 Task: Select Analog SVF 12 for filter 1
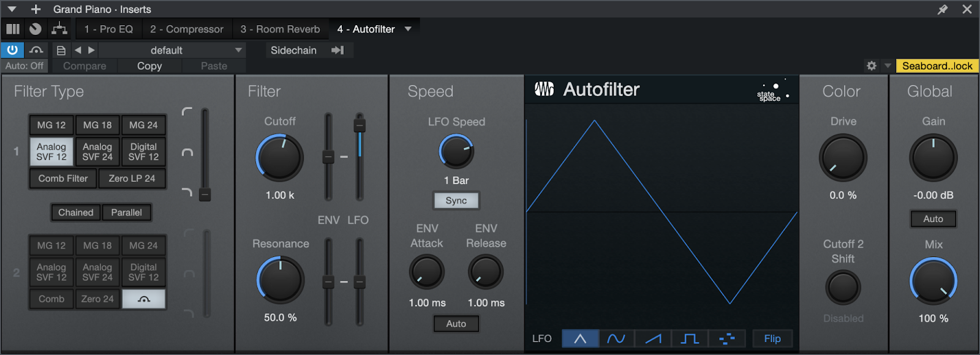[51, 152]
